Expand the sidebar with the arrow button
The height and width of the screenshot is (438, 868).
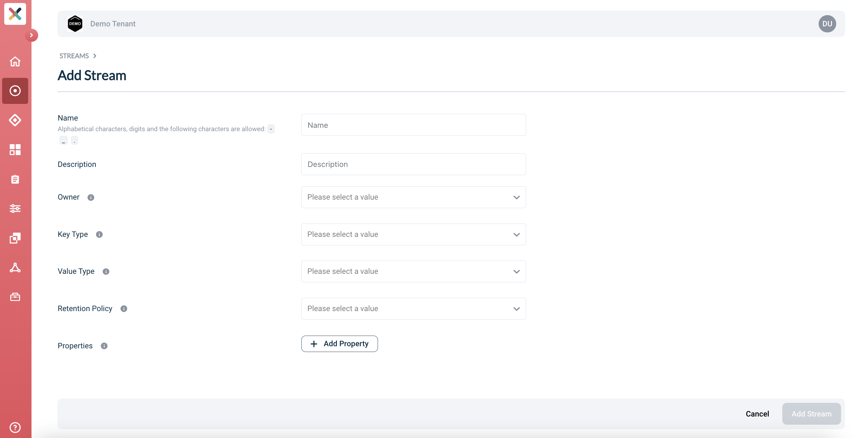31,35
